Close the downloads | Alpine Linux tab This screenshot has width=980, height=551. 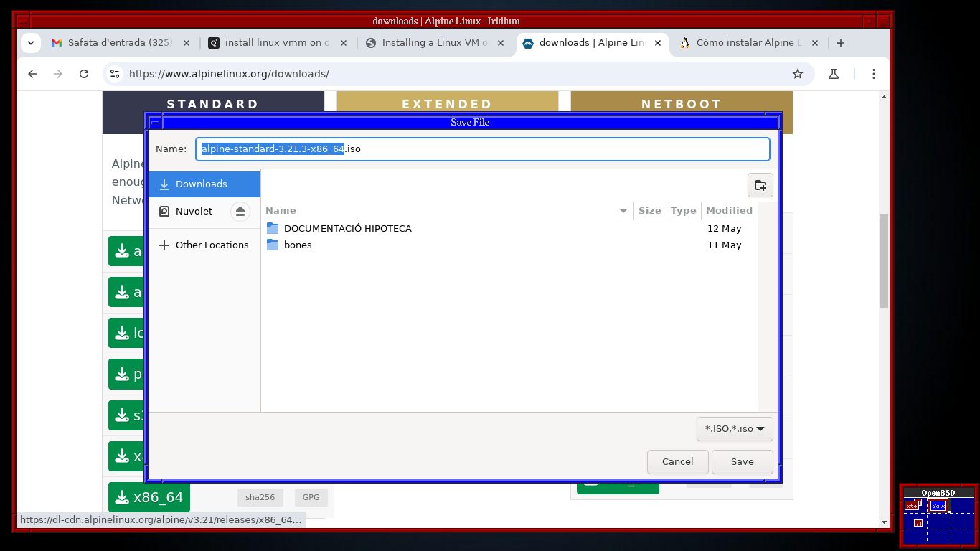pos(658,43)
